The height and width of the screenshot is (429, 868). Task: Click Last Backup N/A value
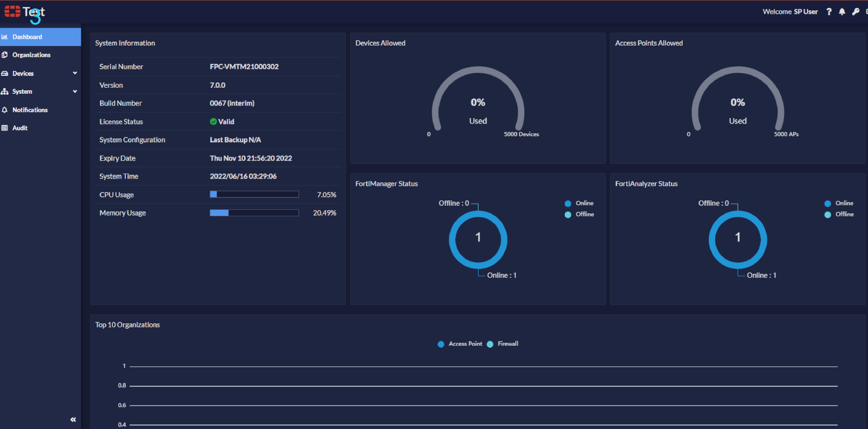235,140
